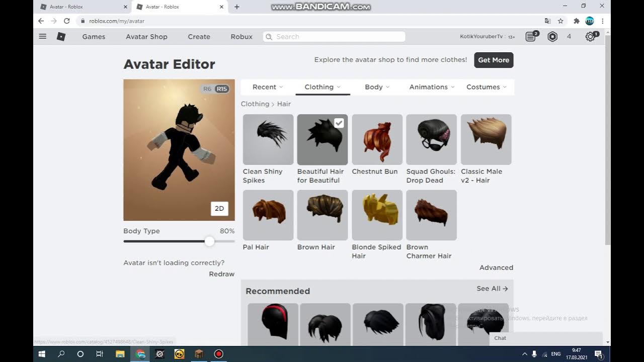Switch avatar rig to R15
Screen dimensions: 644x362
point(222,89)
